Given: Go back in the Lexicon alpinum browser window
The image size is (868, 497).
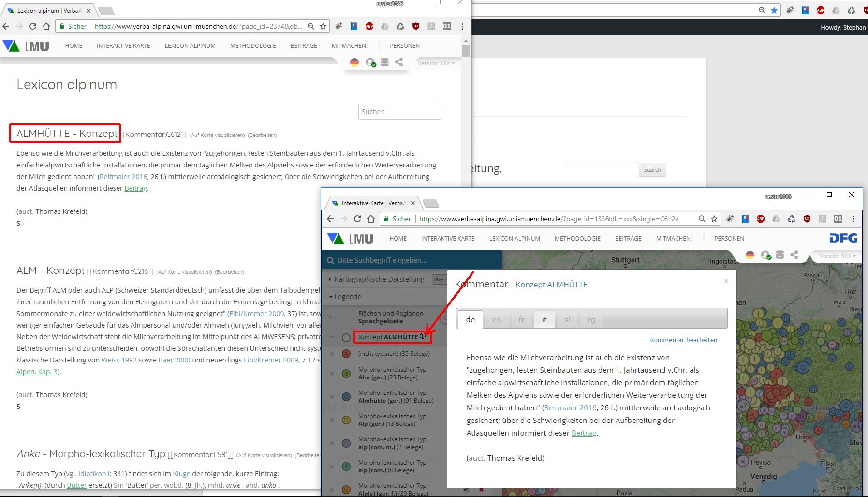Looking at the screenshot, I should click(6, 26).
